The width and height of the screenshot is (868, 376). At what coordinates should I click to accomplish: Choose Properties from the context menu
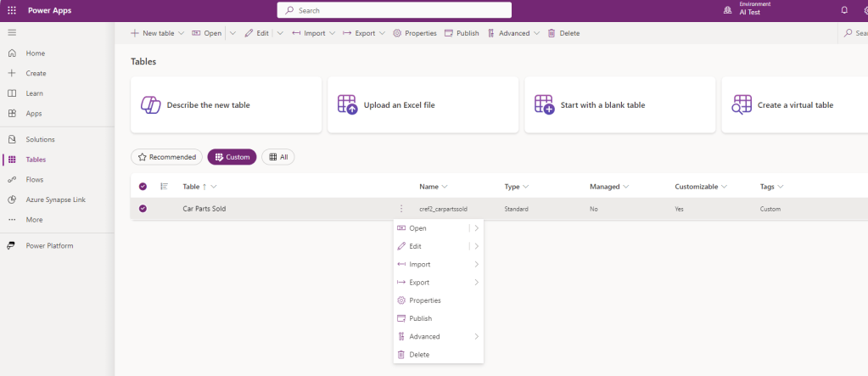click(424, 300)
